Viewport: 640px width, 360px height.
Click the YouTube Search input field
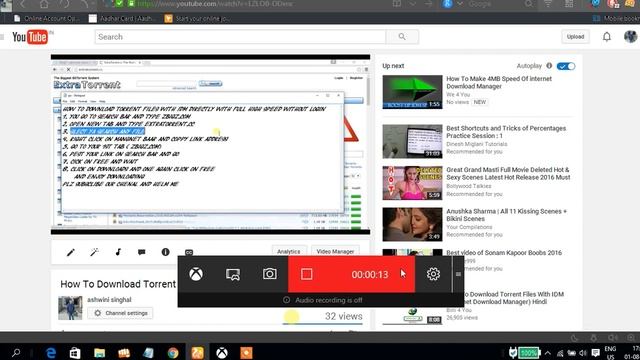240,37
